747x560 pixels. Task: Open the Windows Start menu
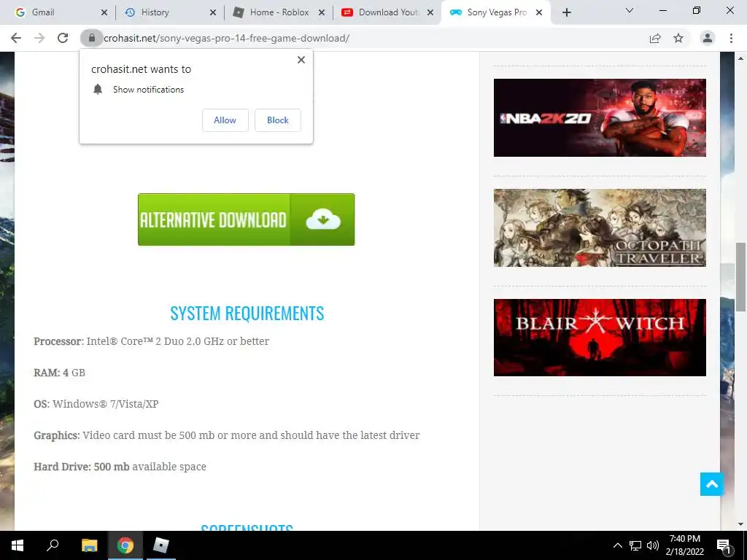pos(18,545)
